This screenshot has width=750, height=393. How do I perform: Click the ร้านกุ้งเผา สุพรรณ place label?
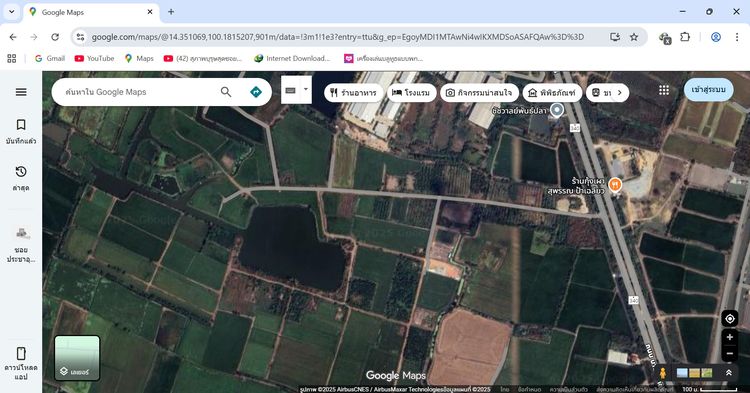pyautogui.click(x=576, y=186)
